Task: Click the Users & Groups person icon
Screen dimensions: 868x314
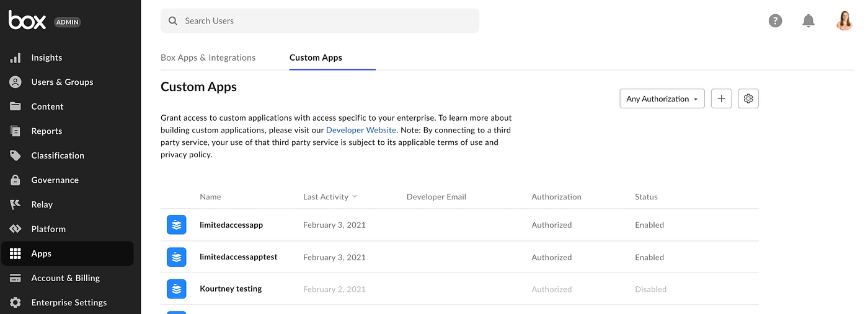Action: pyautogui.click(x=15, y=82)
